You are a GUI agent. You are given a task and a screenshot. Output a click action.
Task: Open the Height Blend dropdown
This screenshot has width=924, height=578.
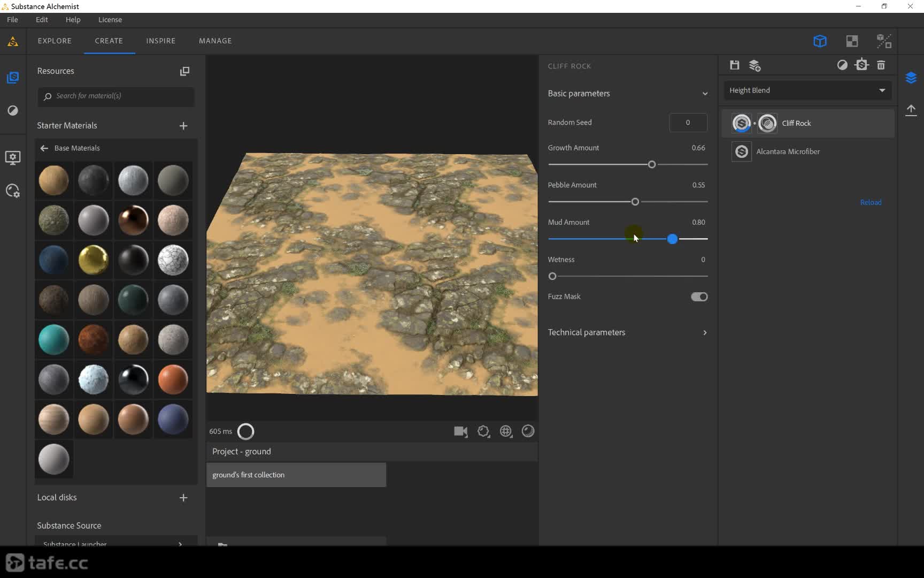pos(807,90)
